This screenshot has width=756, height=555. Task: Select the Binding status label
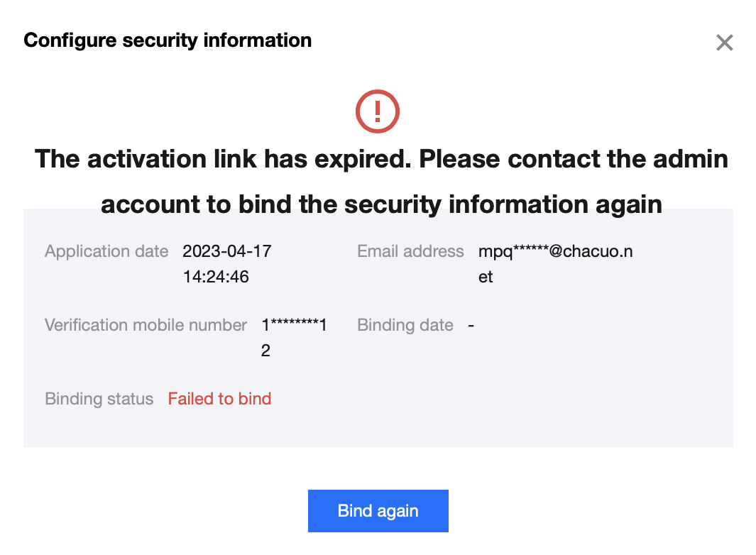point(99,399)
